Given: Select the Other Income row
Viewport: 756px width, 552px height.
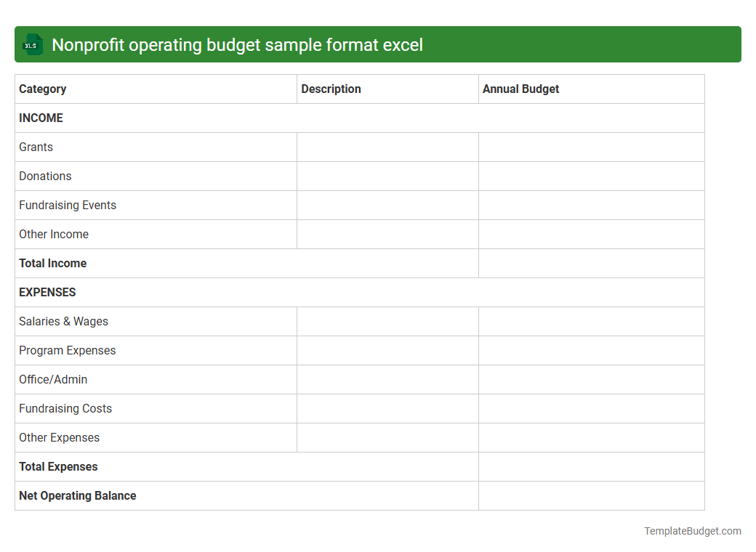Looking at the screenshot, I should [54, 234].
